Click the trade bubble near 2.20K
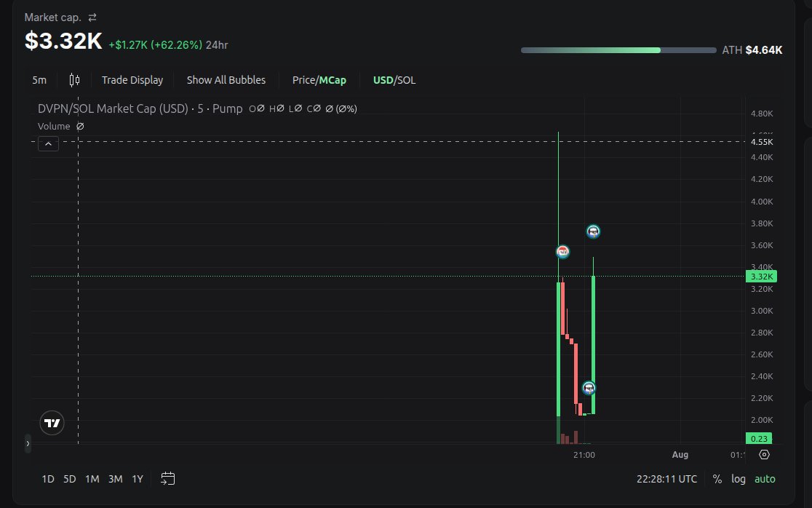 tap(589, 388)
